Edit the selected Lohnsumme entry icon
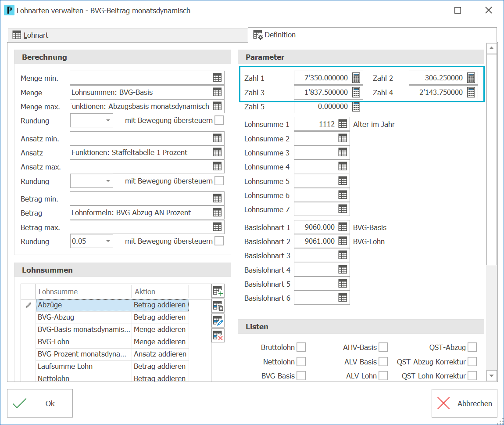 [218, 321]
